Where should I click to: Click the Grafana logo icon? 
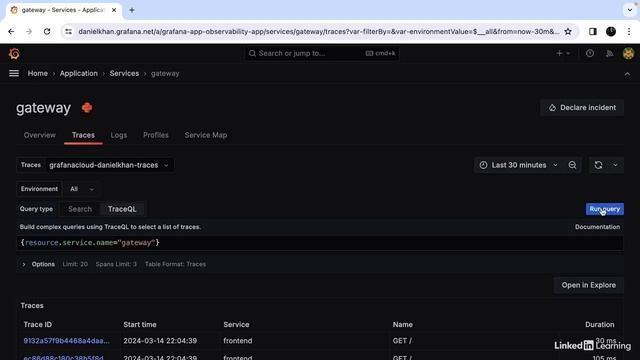coord(14,53)
